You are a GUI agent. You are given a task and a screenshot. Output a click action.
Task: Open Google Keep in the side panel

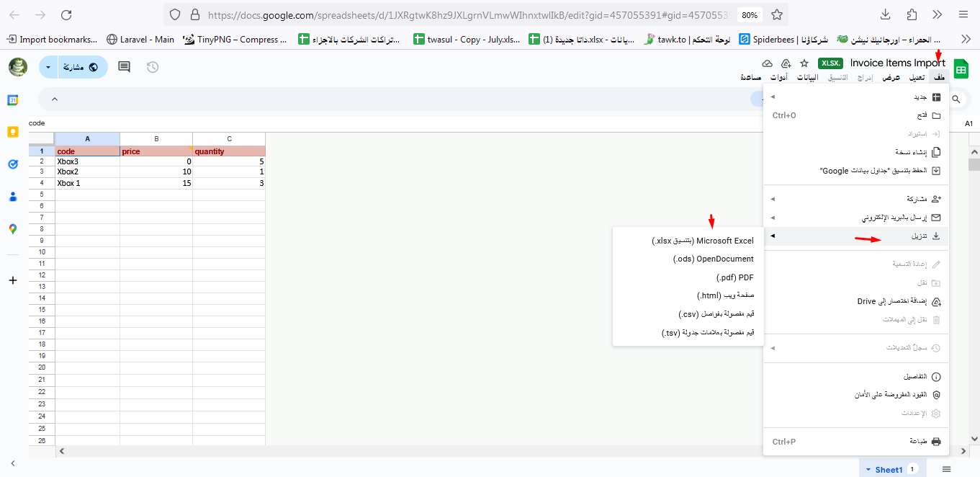[x=12, y=132]
